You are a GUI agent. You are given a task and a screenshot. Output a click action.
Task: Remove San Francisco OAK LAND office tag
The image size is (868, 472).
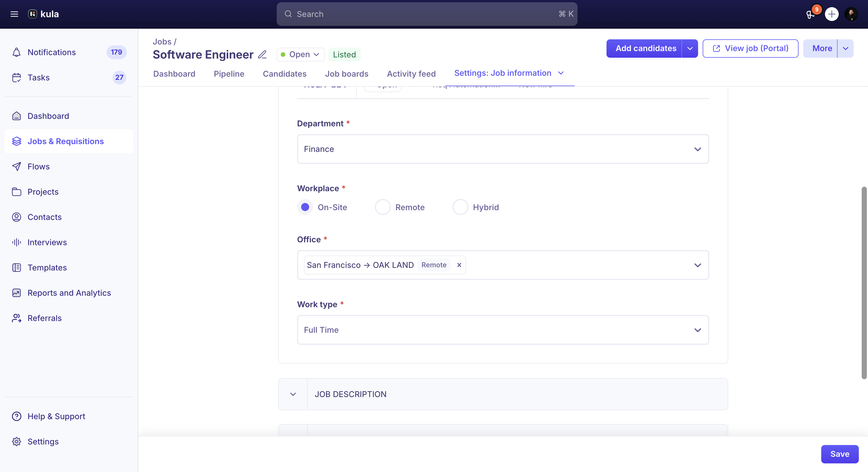tap(459, 265)
